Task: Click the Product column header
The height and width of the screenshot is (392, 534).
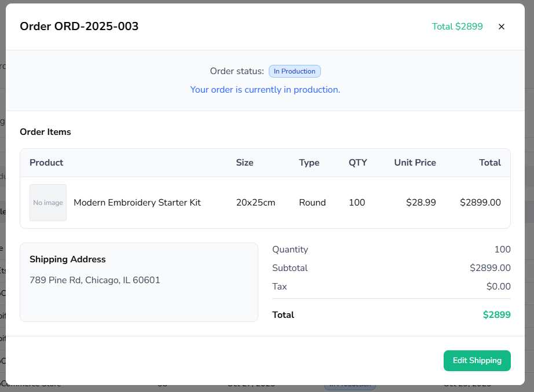Action: pos(46,163)
